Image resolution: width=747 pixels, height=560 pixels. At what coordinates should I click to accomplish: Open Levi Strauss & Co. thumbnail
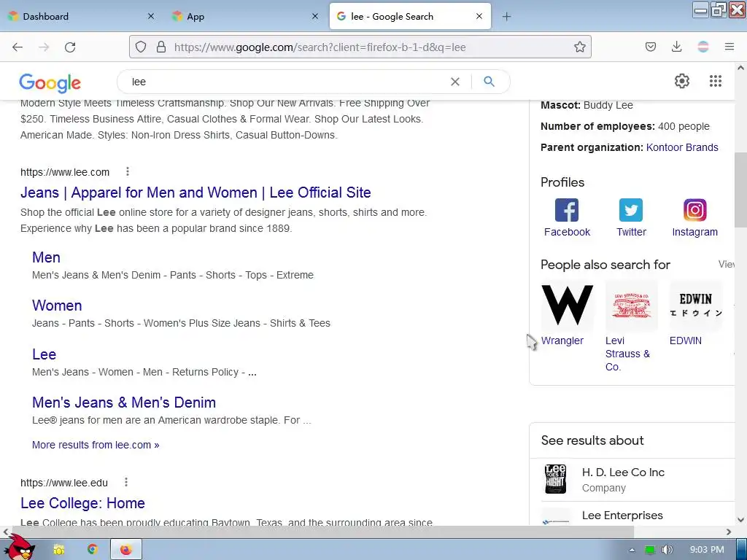(x=631, y=305)
